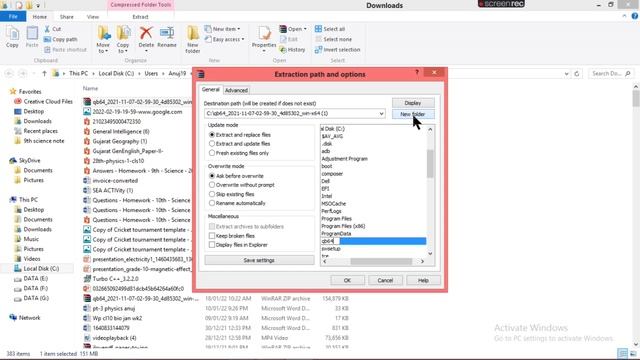The height and width of the screenshot is (360, 640).
Task: Select Extract and update files option
Action: pos(212,144)
